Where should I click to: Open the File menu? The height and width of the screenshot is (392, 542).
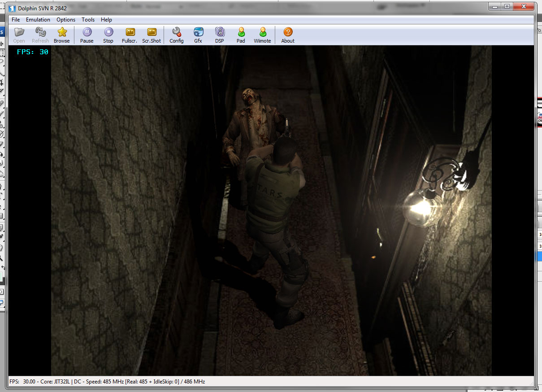tap(16, 20)
